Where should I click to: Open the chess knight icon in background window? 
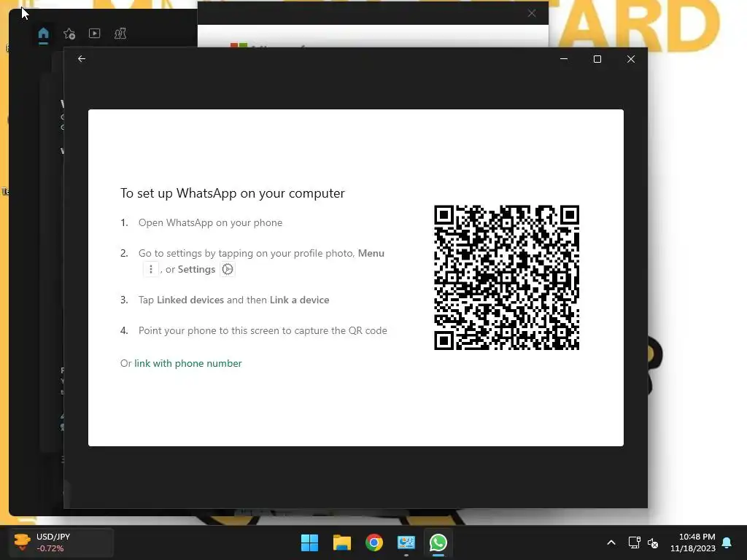(x=120, y=34)
